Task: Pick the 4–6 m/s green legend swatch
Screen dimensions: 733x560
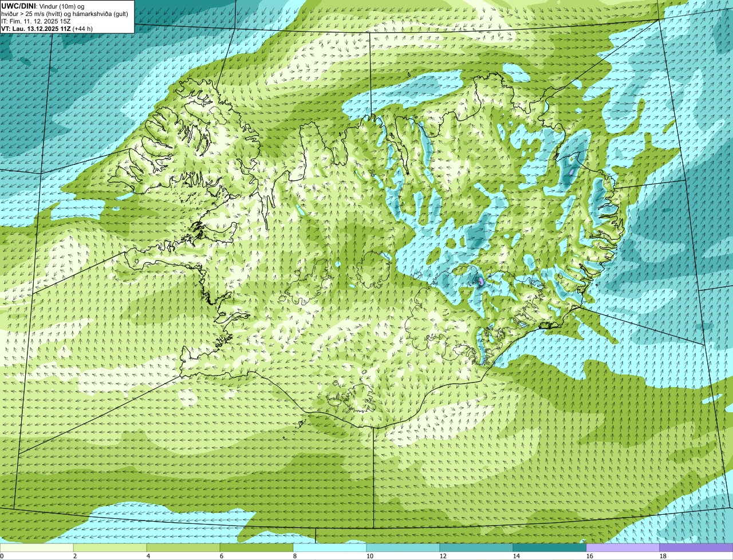Action: coord(183,547)
